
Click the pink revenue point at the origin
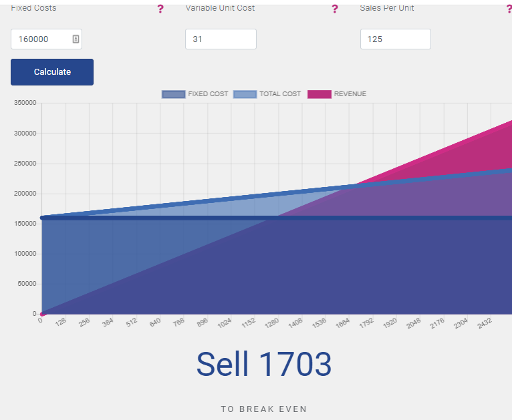[42, 314]
